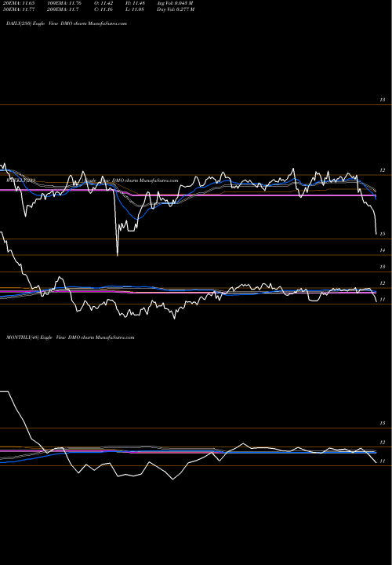This screenshot has height=565, width=392.
Task: Click the 13 price label on daily chart
Action: pos(383,100)
